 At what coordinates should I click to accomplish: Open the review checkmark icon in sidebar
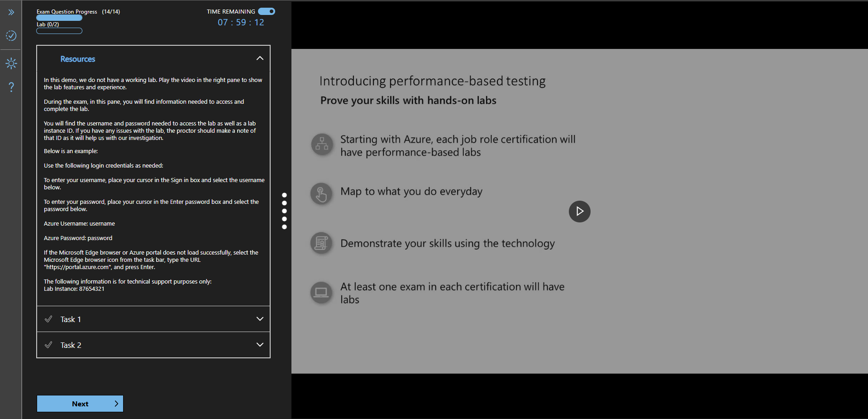point(11,36)
